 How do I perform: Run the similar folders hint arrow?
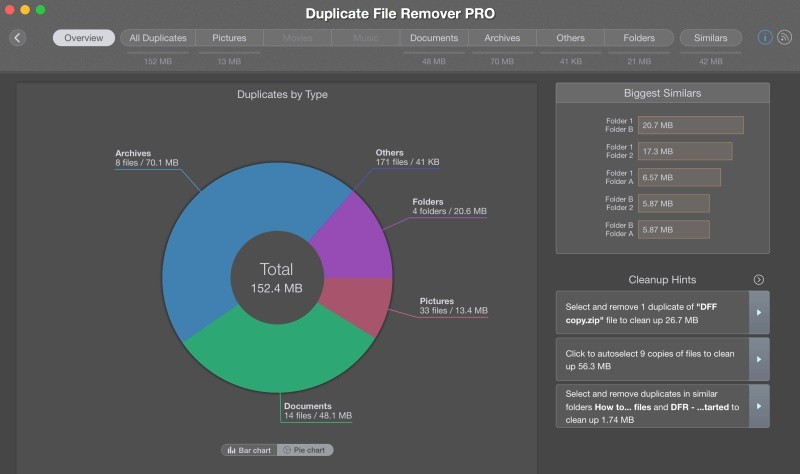[x=759, y=406]
